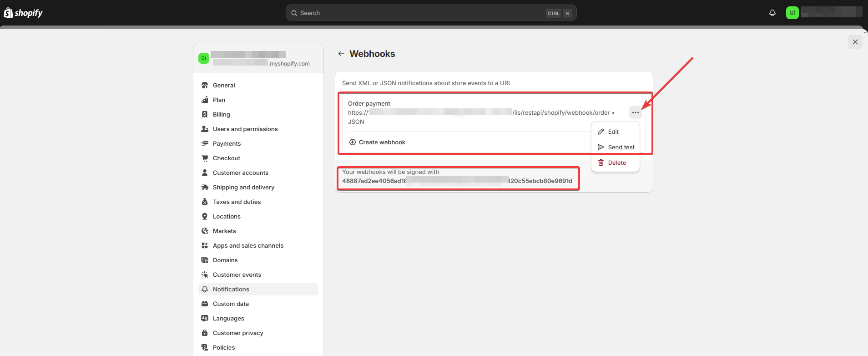Click the Shopify logo

point(23,13)
